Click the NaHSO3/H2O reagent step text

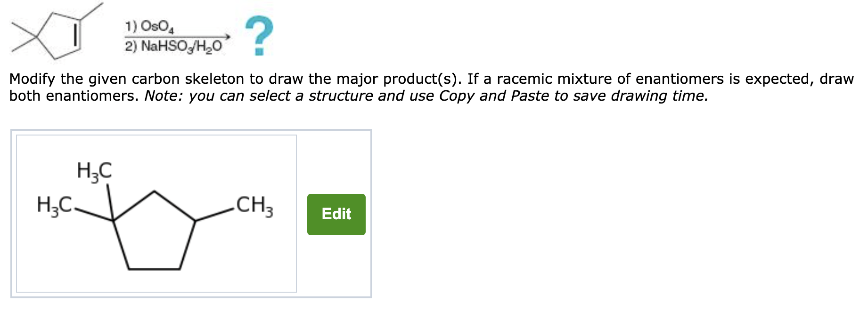173,46
